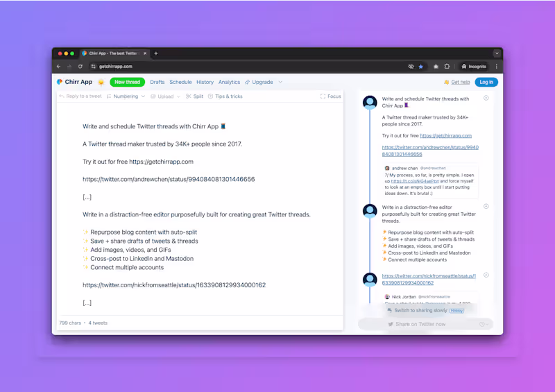Click '4 tweets' counter
The image size is (555, 392).
(98, 323)
